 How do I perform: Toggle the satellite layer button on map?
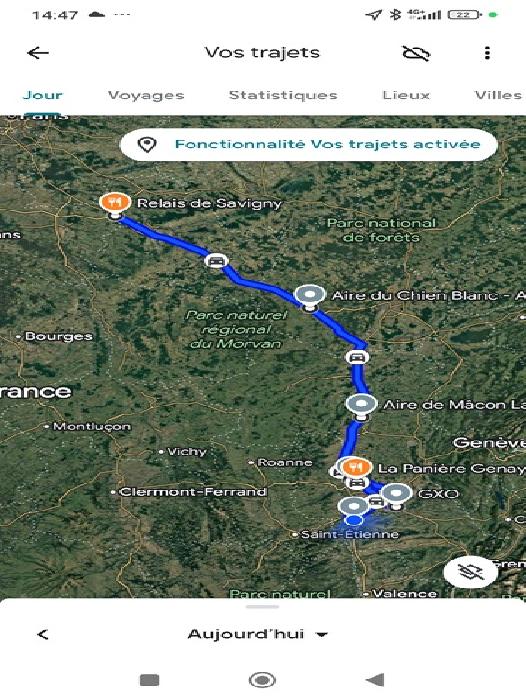pyautogui.click(x=470, y=571)
